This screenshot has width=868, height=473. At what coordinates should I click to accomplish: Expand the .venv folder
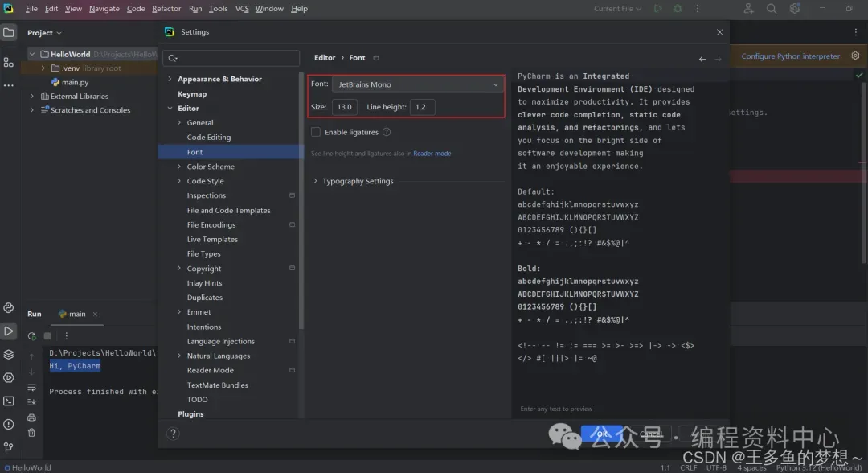click(x=43, y=68)
